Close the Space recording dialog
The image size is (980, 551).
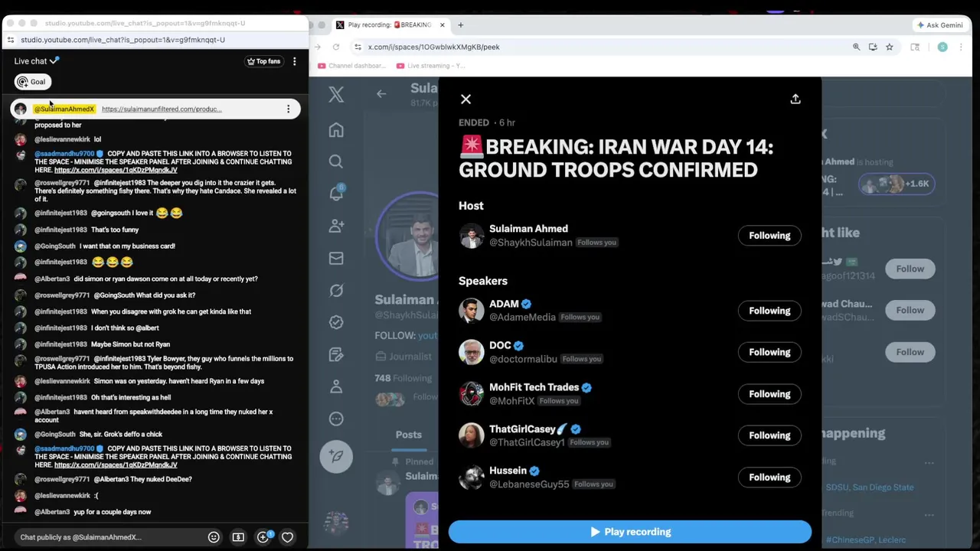point(465,99)
